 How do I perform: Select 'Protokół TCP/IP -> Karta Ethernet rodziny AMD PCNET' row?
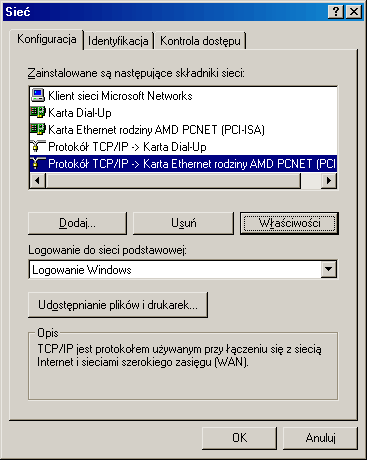coord(183,164)
